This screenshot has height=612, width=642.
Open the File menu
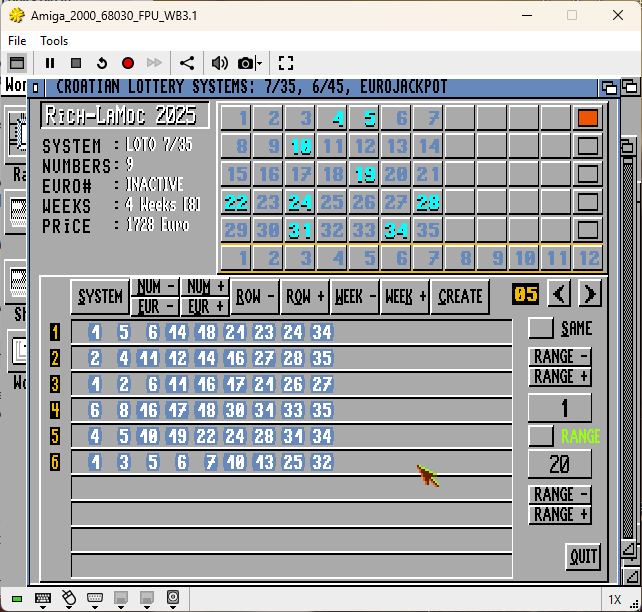(x=17, y=41)
